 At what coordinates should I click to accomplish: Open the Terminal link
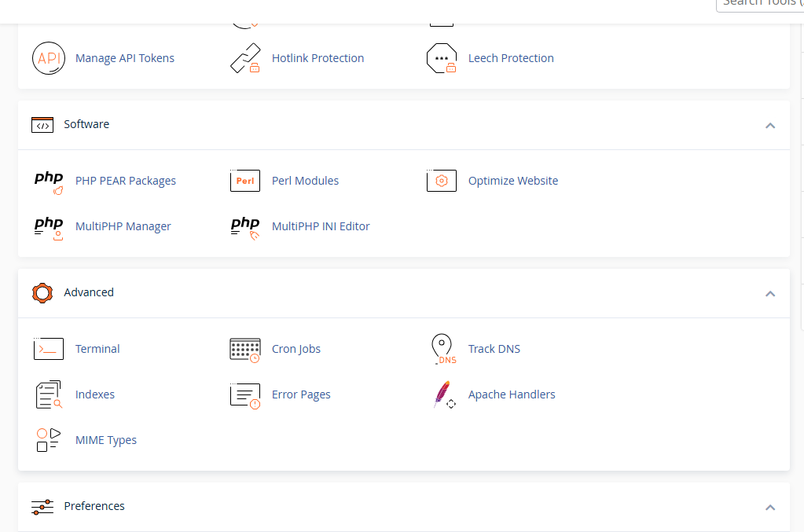tap(97, 349)
